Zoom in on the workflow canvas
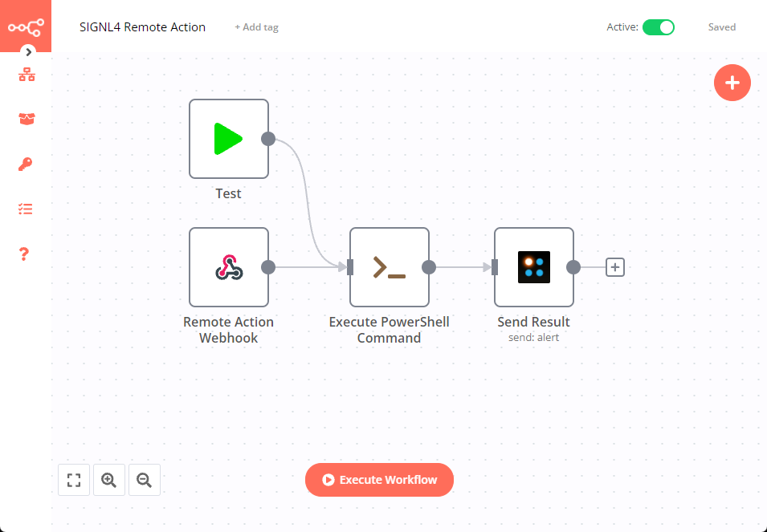Viewport: 767px width, 532px height. pyautogui.click(x=109, y=480)
